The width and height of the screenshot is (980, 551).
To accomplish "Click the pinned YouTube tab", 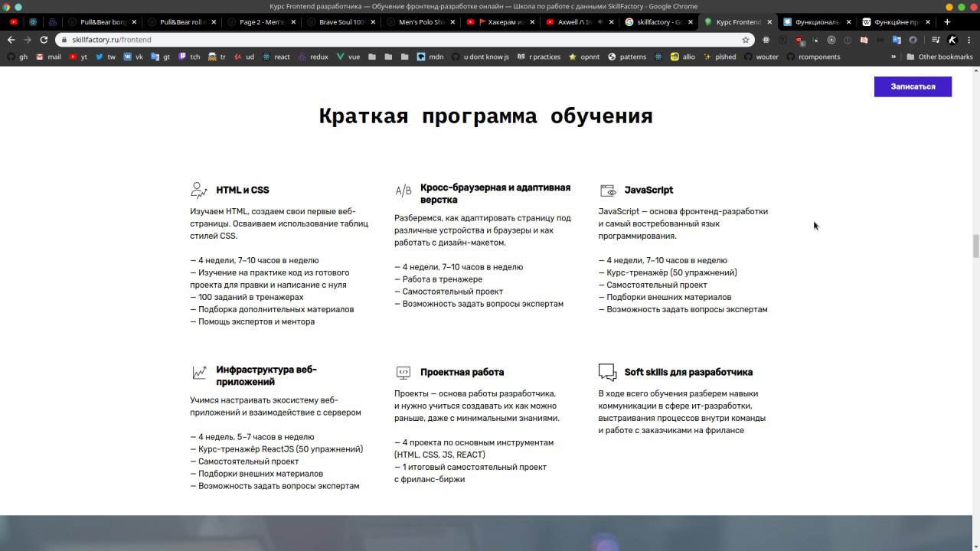I will tap(13, 22).
